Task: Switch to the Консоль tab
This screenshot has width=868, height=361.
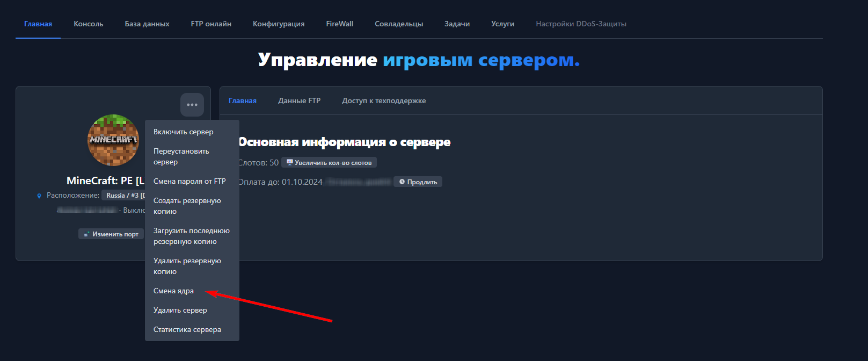Action: click(x=89, y=24)
